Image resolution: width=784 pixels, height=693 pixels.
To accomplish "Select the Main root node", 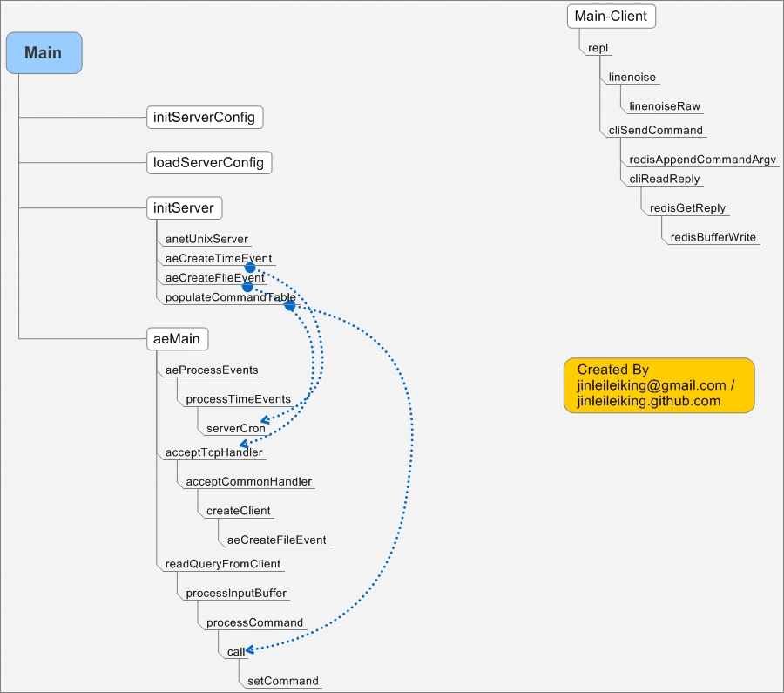I will point(43,52).
